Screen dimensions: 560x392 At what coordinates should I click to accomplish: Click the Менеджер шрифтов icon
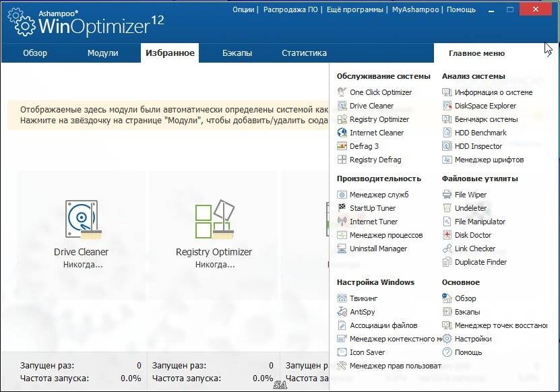click(447, 160)
